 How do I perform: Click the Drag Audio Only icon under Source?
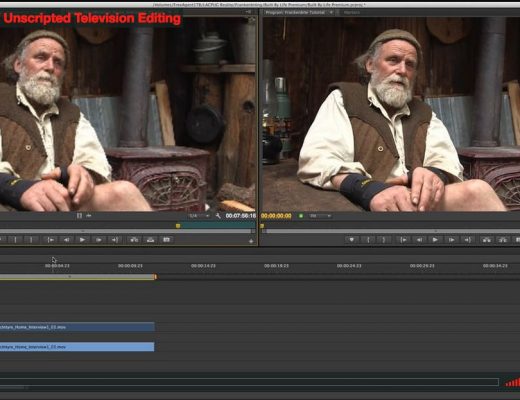pyautogui.click(x=89, y=216)
